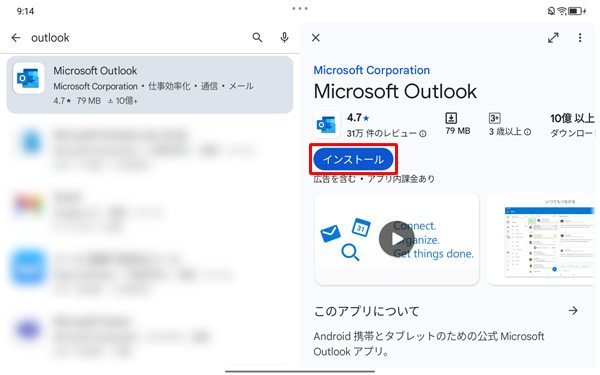The image size is (600, 375).
Task: Tap the 4.7 star rating
Action: (358, 118)
